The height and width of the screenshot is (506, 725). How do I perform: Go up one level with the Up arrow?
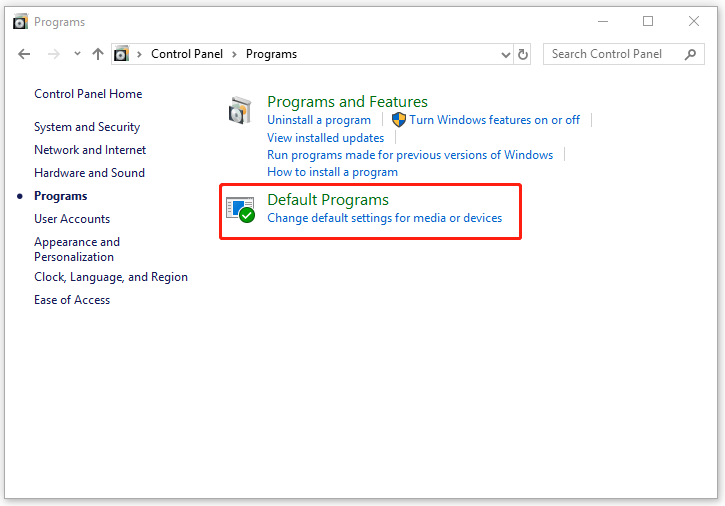coord(98,54)
